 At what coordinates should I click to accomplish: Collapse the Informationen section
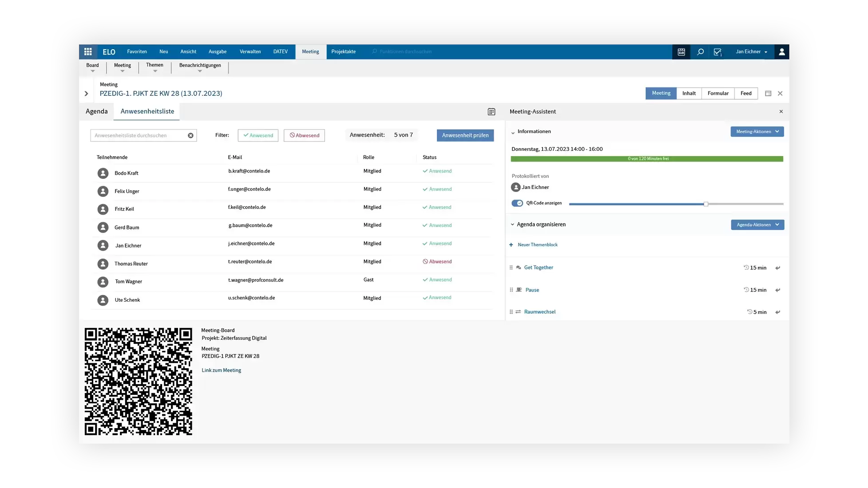point(513,132)
